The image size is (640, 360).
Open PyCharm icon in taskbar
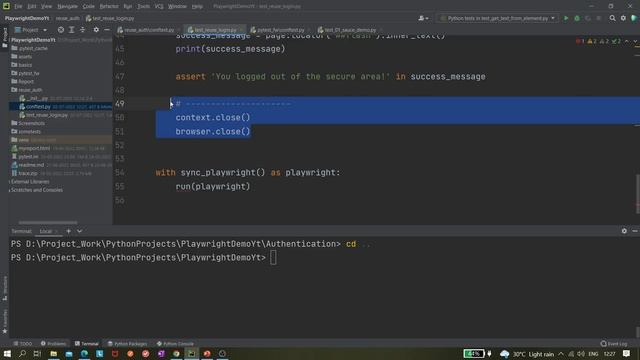point(191,353)
